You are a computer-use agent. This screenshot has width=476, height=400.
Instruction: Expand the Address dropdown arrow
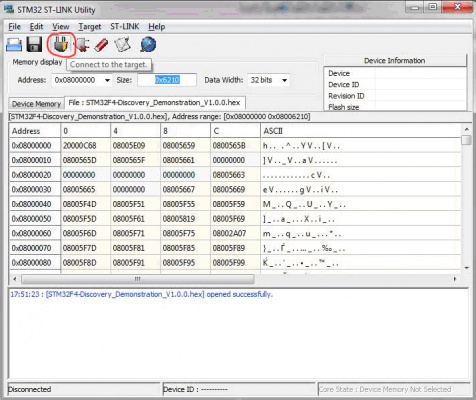[107, 80]
